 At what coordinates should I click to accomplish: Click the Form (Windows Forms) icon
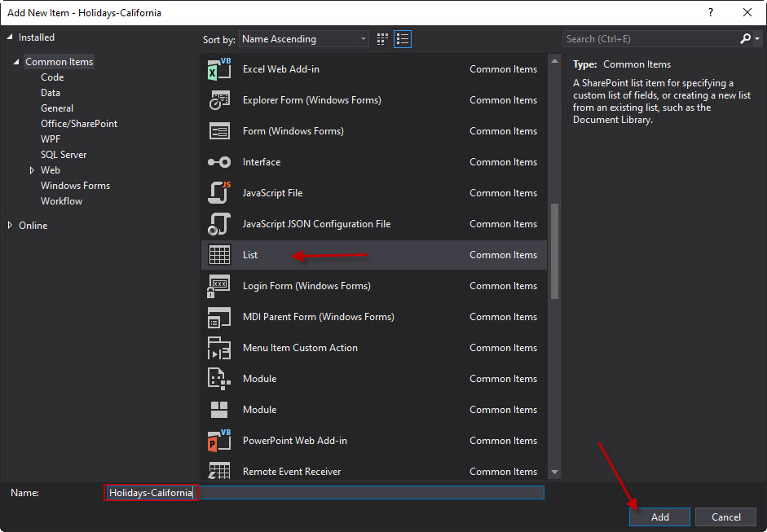pos(219,131)
